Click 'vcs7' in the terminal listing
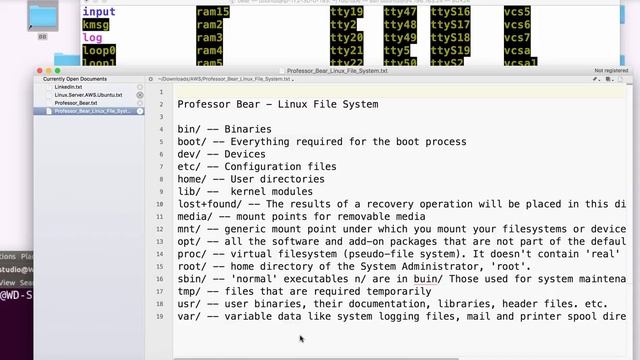The width and height of the screenshot is (640, 360). click(x=517, y=38)
